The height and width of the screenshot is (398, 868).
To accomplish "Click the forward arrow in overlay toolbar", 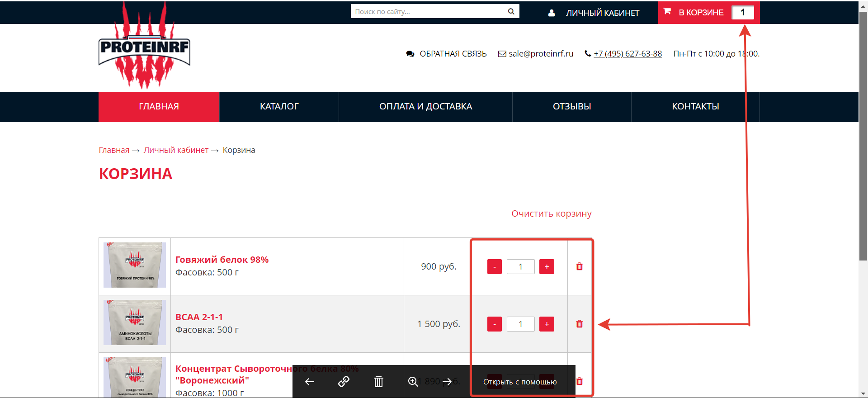I will coord(447,382).
